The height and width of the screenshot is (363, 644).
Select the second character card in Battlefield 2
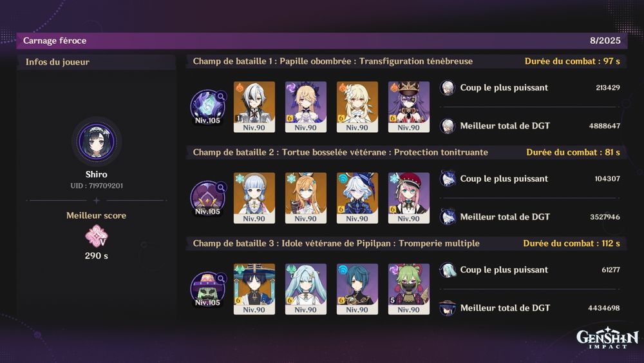point(305,198)
